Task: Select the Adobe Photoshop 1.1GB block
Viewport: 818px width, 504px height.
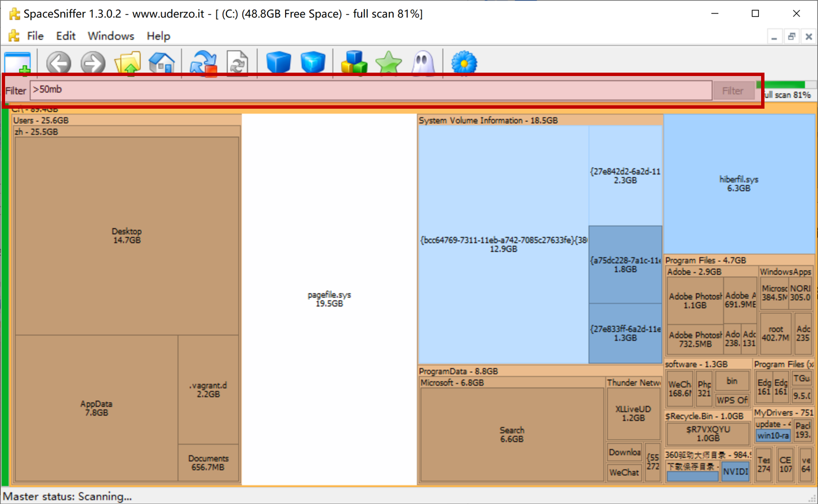Action: click(x=695, y=300)
